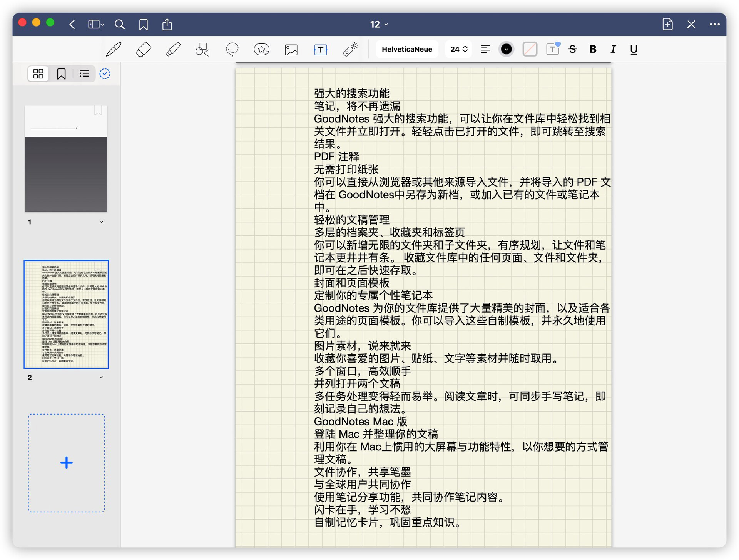Insert an image with the Image tool
The height and width of the screenshot is (560, 739).
click(x=291, y=49)
